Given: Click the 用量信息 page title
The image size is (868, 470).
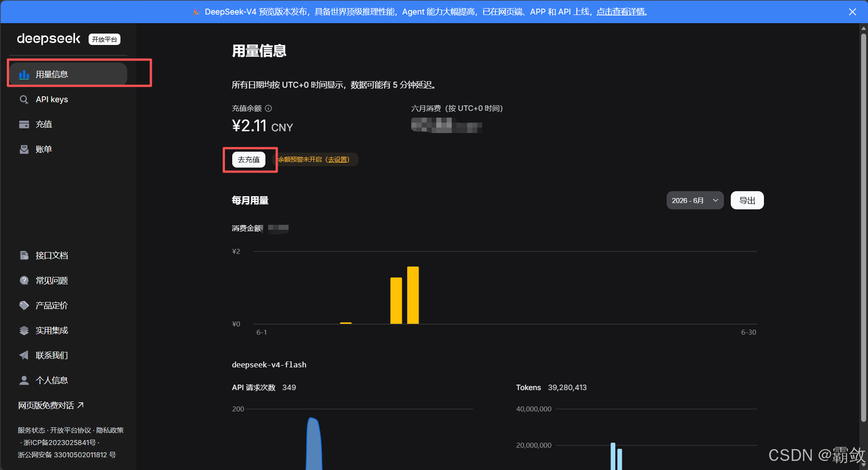Looking at the screenshot, I should point(259,51).
